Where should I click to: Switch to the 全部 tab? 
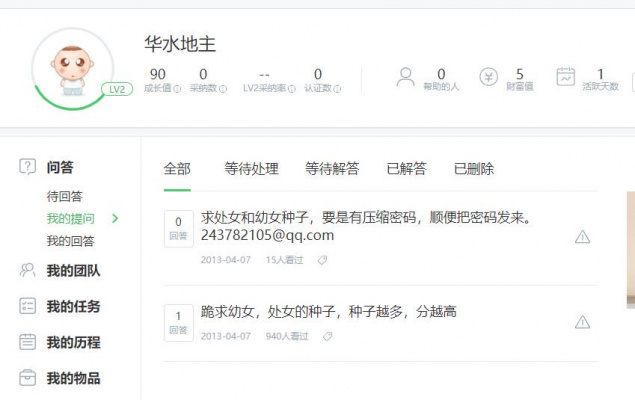click(x=177, y=168)
